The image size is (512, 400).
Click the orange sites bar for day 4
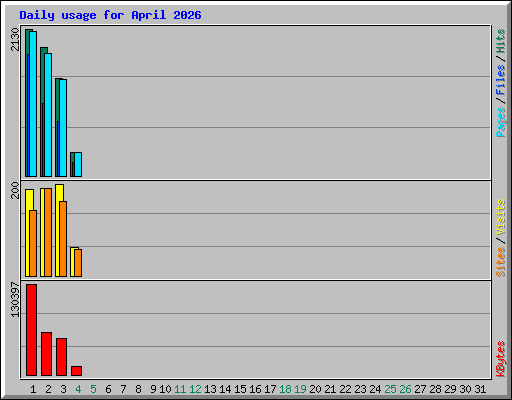coord(78,263)
